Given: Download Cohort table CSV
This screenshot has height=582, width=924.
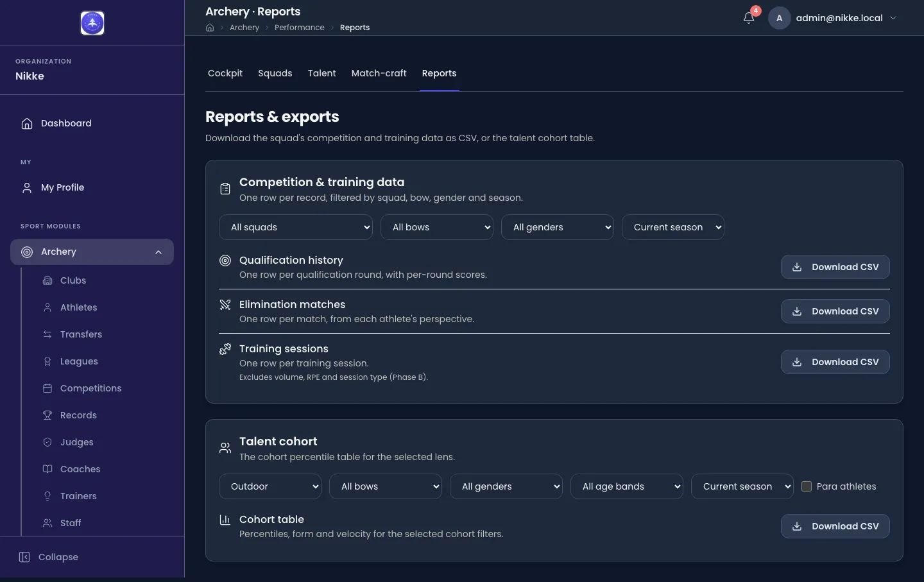Looking at the screenshot, I should (x=835, y=526).
